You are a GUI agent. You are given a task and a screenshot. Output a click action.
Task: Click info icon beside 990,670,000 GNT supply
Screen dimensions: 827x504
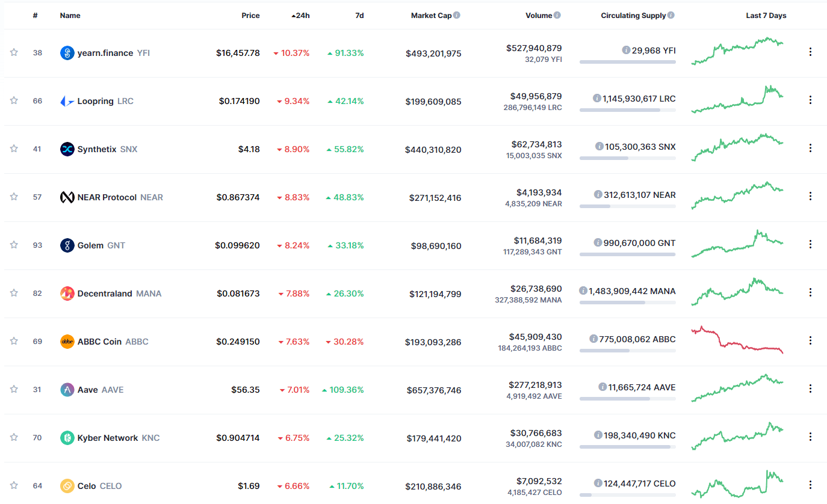pyautogui.click(x=598, y=242)
